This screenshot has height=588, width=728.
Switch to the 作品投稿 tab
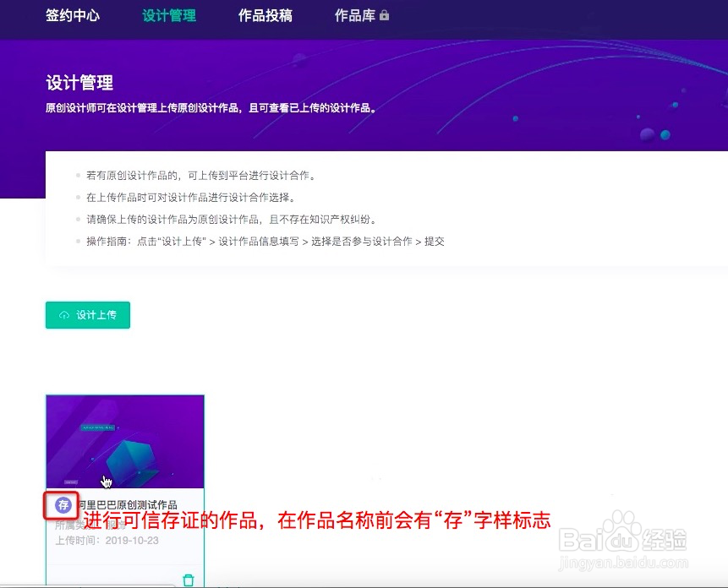pos(265,15)
